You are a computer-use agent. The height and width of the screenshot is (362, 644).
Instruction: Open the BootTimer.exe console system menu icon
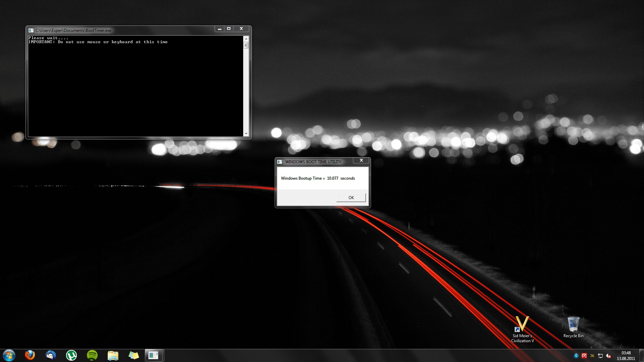(x=31, y=31)
